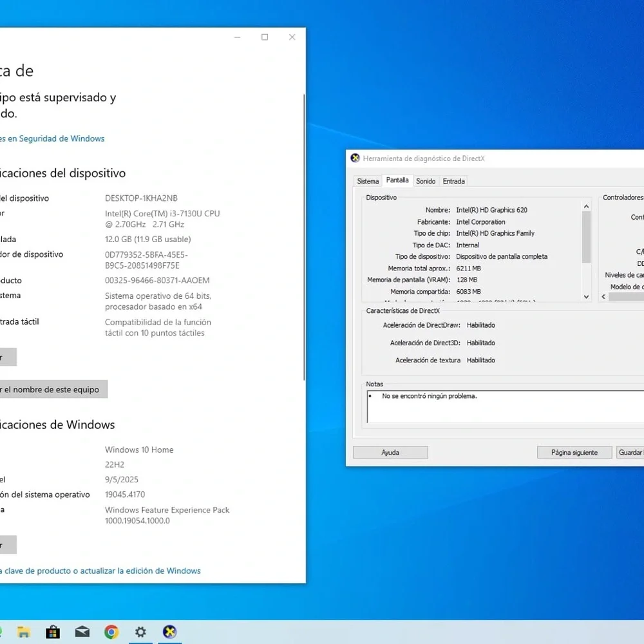This screenshot has width=644, height=644.
Task: Select Aceleración de textura Habilitado value
Action: 481,360
